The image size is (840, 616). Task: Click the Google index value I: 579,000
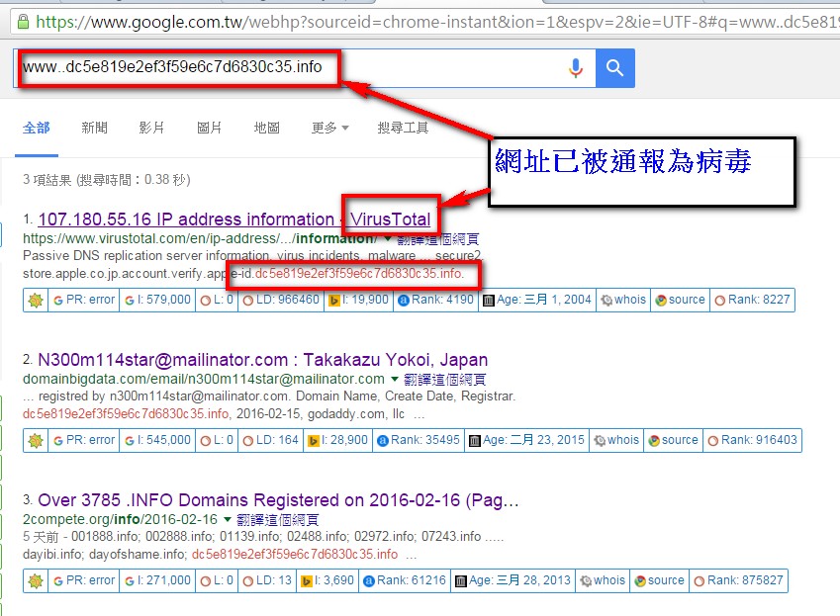click(x=157, y=300)
